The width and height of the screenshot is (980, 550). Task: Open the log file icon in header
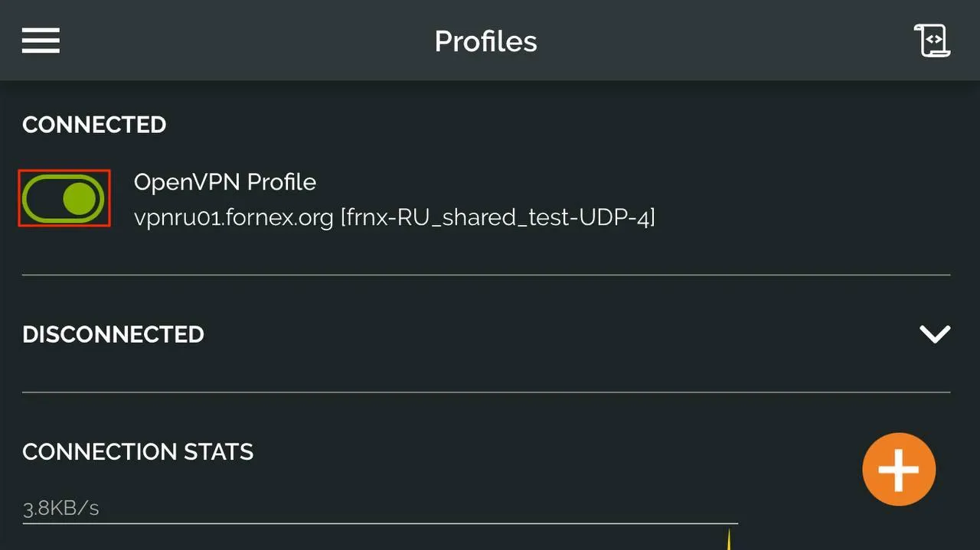pos(932,41)
